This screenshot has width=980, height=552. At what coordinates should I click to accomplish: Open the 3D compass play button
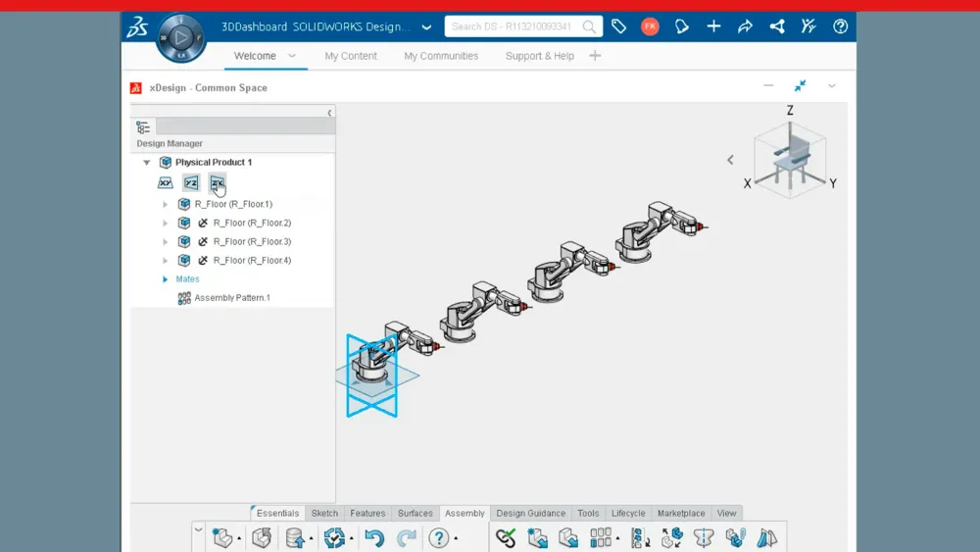[180, 37]
